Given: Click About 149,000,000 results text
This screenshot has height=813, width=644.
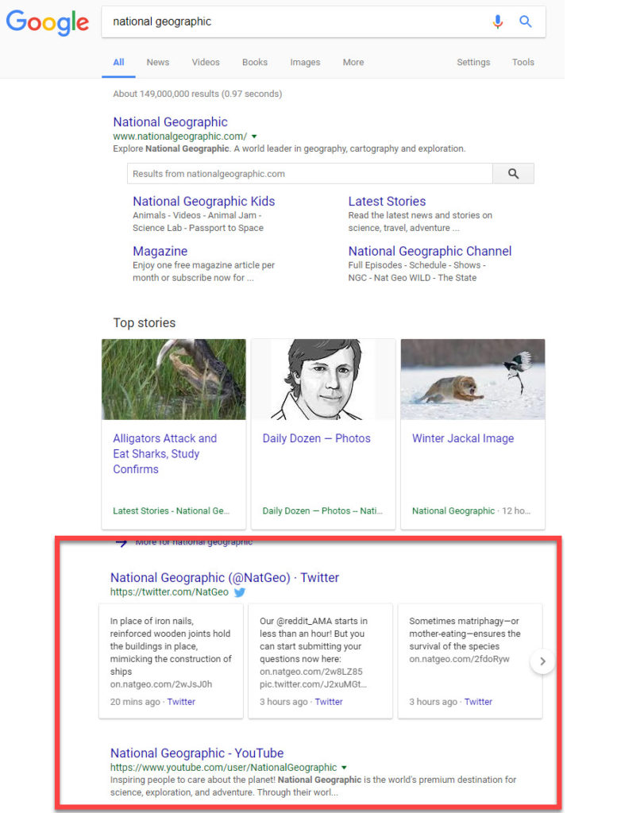Looking at the screenshot, I should click(198, 94).
